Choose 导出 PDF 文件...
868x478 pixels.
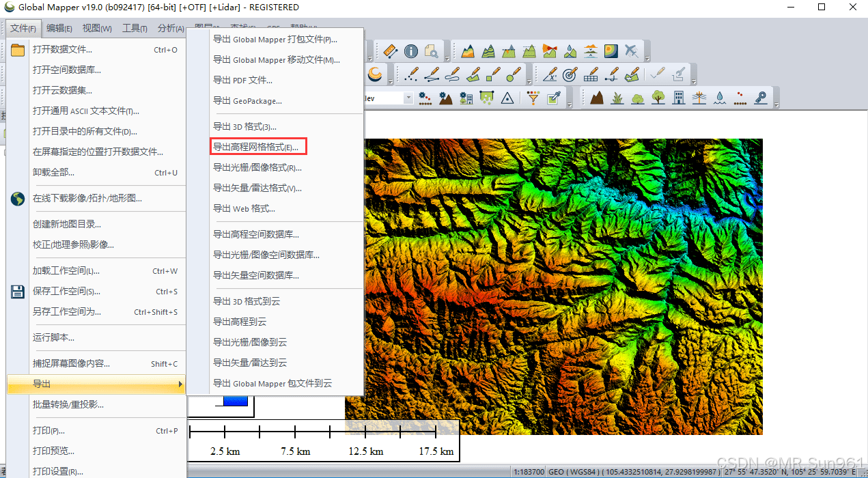pyautogui.click(x=243, y=80)
